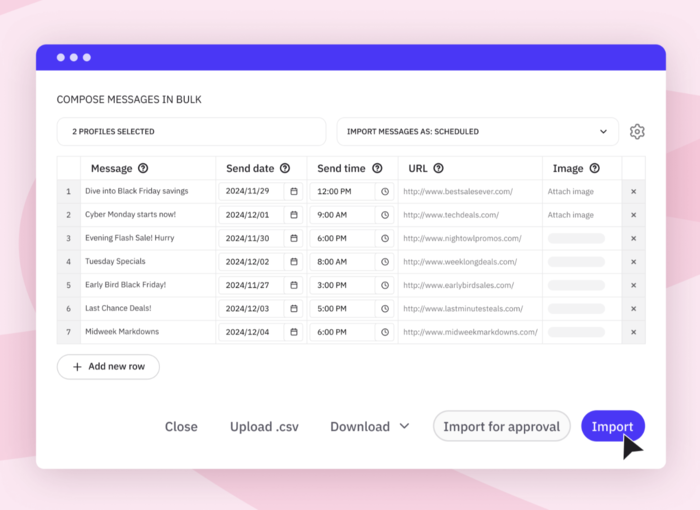Open clock picker for 12:00 PM row
The image size is (700, 510).
(x=385, y=192)
